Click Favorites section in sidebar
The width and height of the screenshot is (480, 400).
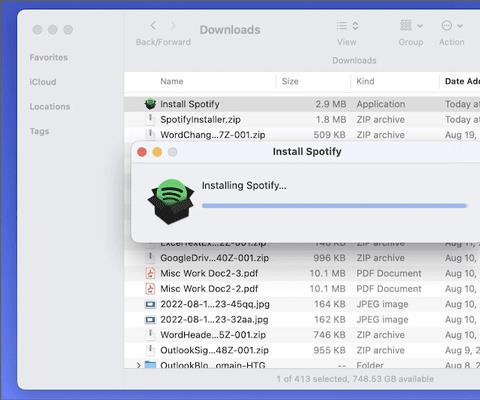(x=49, y=57)
